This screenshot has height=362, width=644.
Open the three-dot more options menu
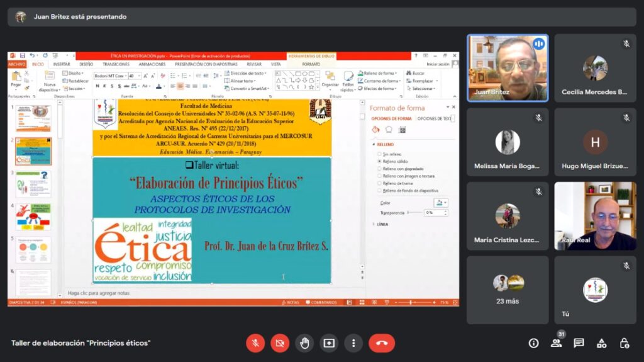click(353, 343)
